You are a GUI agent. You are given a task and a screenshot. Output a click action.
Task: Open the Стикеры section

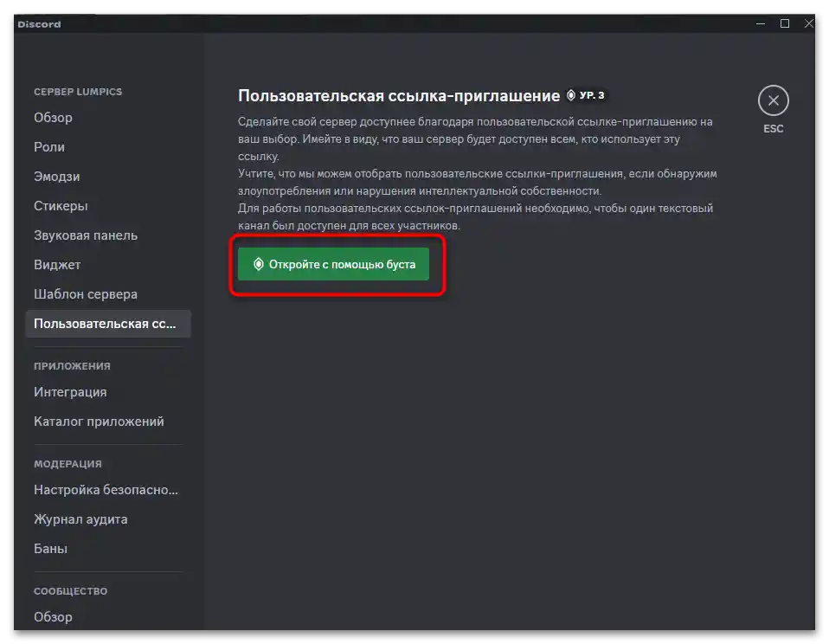[x=61, y=206]
